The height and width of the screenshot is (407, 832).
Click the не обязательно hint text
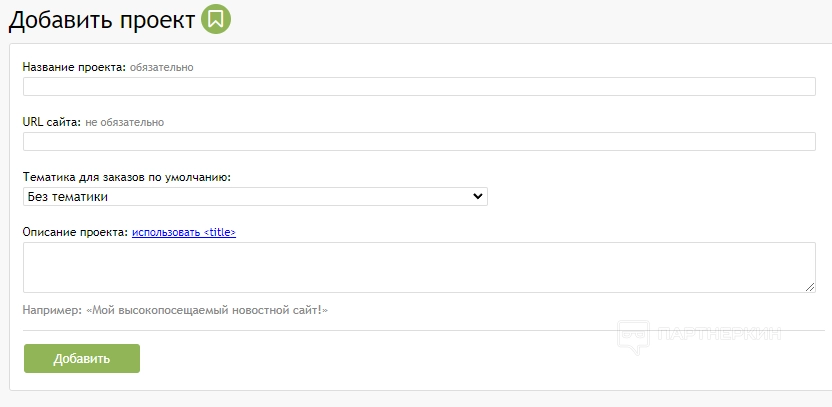pos(125,122)
